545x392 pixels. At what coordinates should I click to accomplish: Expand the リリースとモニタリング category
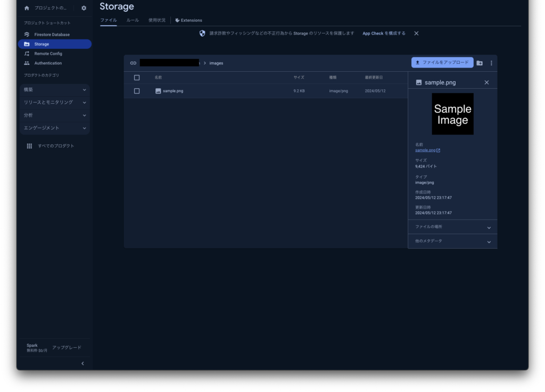55,103
